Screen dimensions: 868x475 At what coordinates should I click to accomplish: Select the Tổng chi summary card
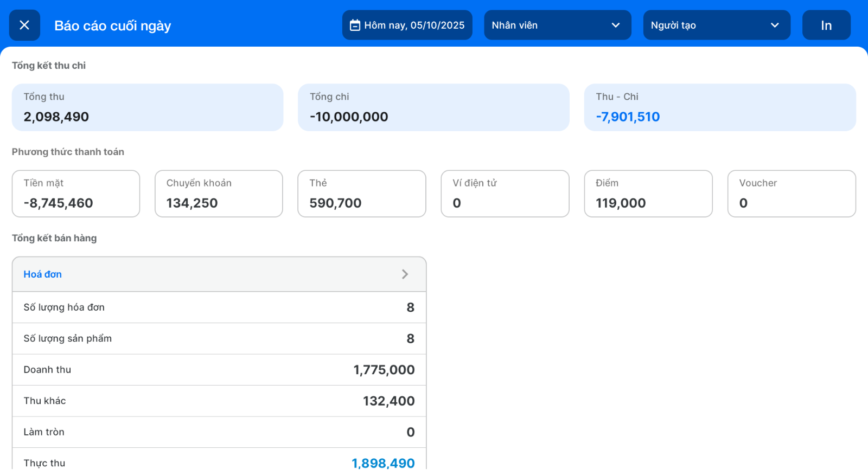433,107
